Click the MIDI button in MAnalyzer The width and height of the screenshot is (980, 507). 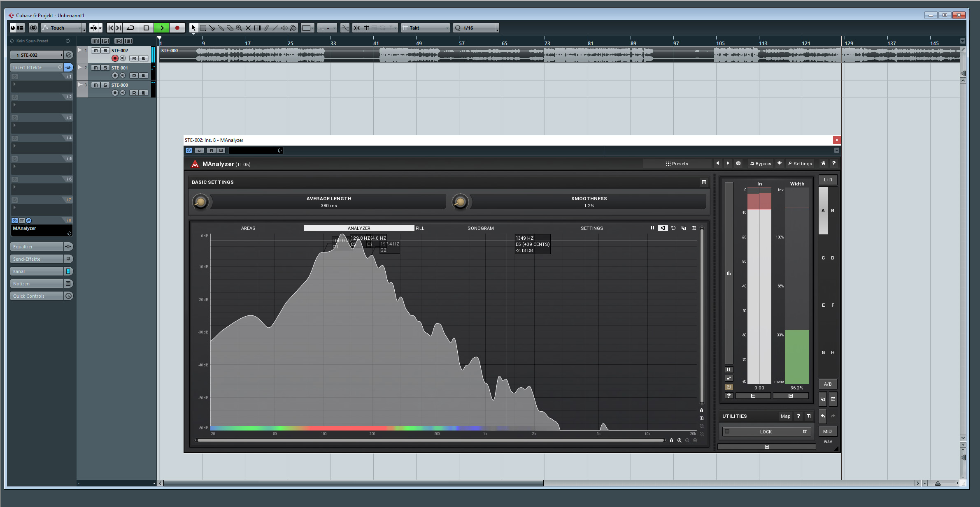coord(828,431)
